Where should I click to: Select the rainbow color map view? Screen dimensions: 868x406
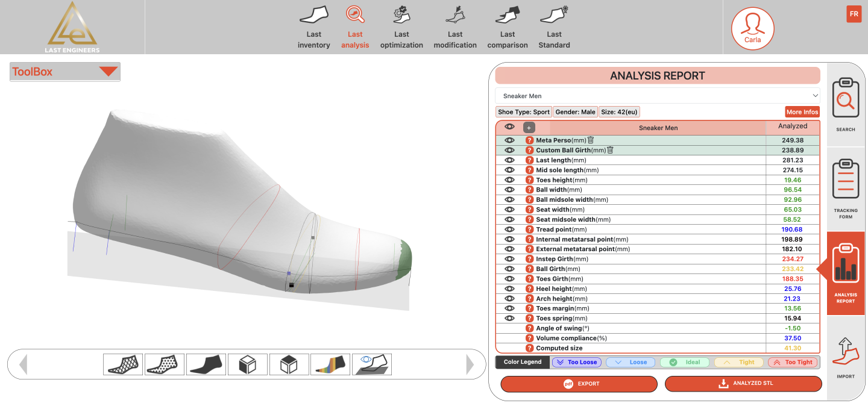[x=330, y=364]
